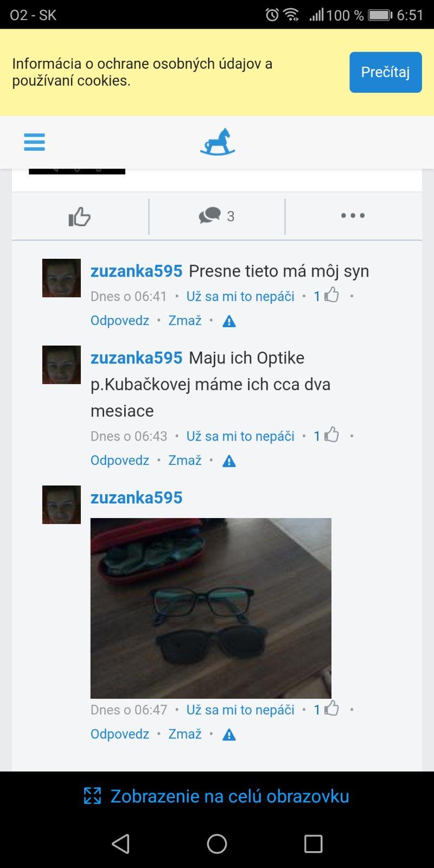Delete the 06:43 comment with Zmaž
Image resolution: width=434 pixels, height=868 pixels.
(185, 461)
